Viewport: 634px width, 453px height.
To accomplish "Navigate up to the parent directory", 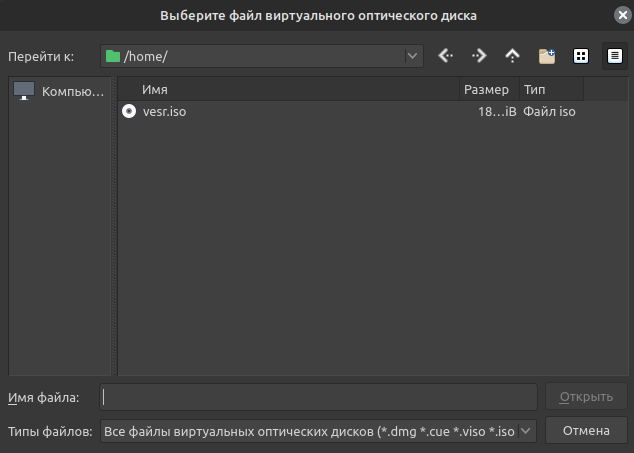I will click(x=512, y=56).
